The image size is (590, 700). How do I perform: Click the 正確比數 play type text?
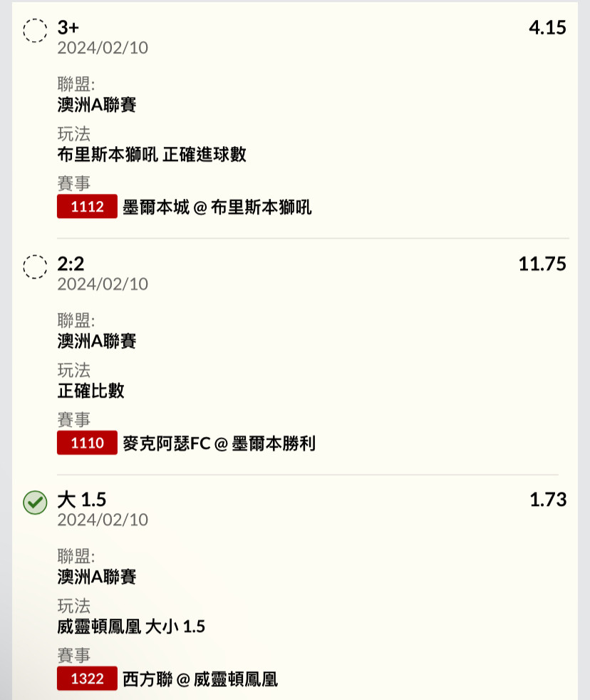(x=90, y=391)
